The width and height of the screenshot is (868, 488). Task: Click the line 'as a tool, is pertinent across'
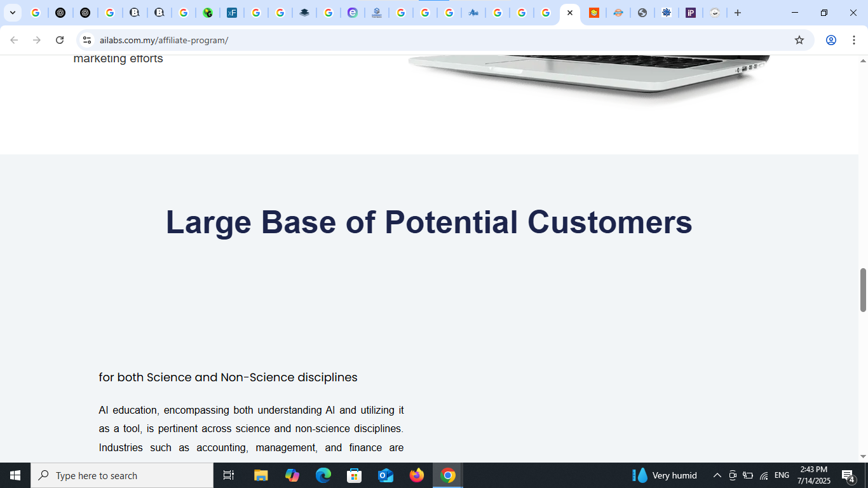pyautogui.click(x=251, y=429)
